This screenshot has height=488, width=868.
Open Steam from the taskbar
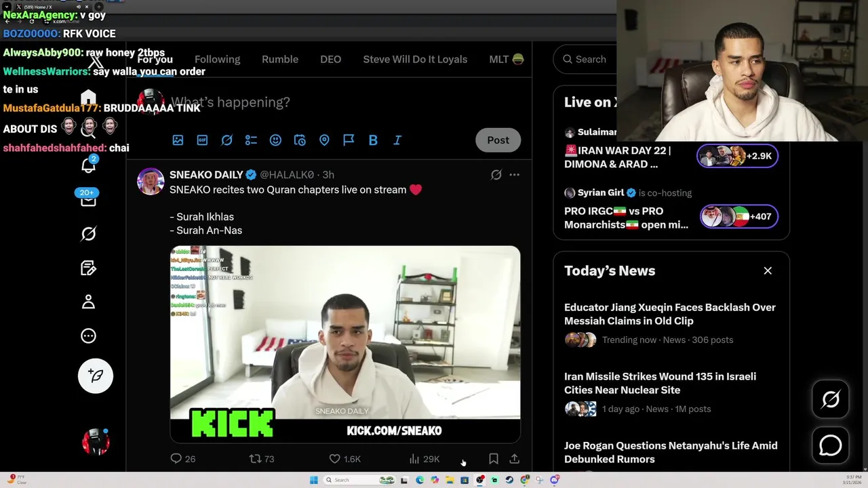(x=509, y=480)
